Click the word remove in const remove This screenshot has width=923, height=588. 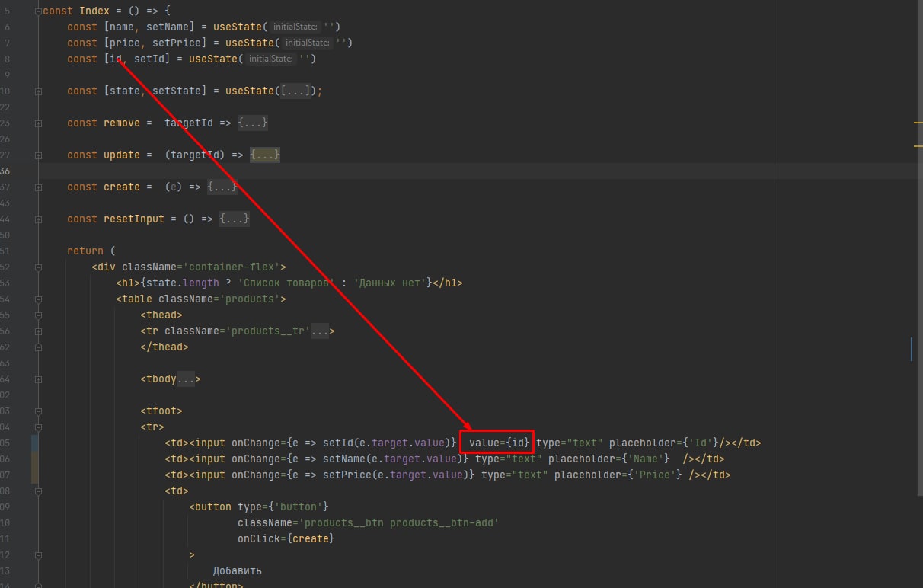click(122, 123)
